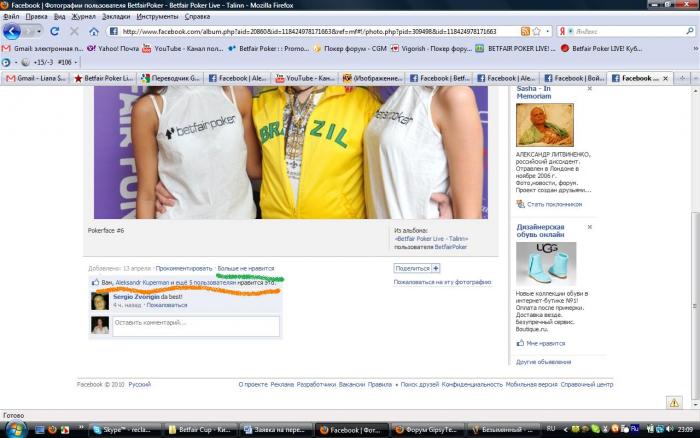Switch to Gmail - Liana S tab
The image size is (700, 438).
tap(36, 78)
